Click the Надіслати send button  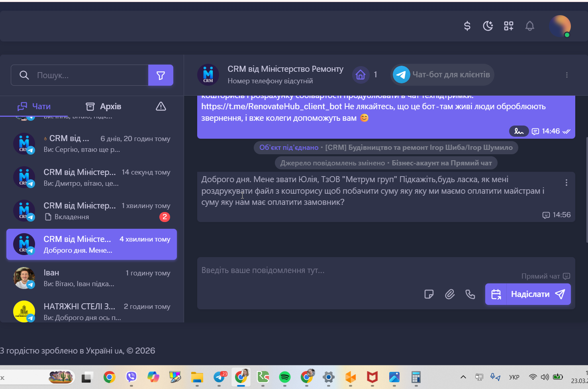[538, 294]
